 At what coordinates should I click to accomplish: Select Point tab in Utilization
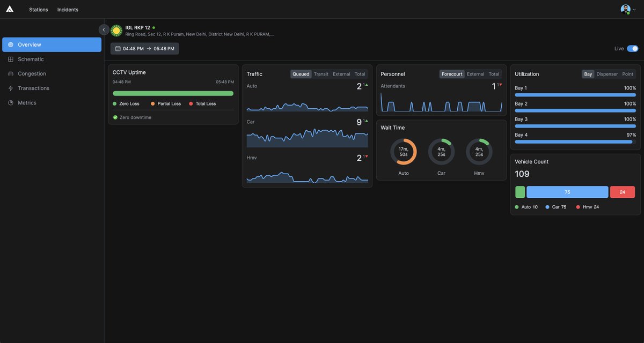coord(628,74)
